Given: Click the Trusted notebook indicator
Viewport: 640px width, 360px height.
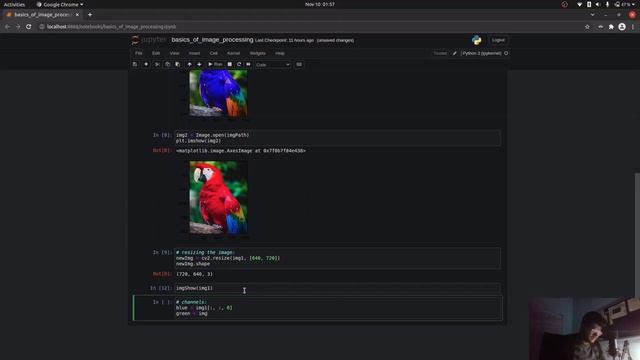Looking at the screenshot, I should pos(440,53).
